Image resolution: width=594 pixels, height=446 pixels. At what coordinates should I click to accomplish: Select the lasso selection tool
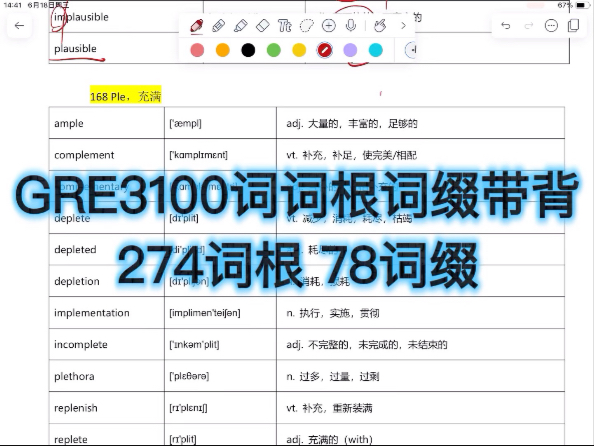tap(306, 26)
